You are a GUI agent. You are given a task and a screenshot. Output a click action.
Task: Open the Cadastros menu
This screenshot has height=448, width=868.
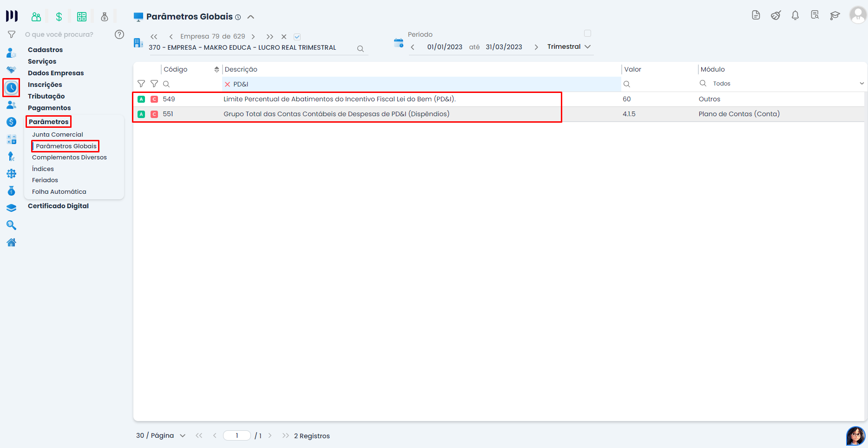pyautogui.click(x=45, y=50)
